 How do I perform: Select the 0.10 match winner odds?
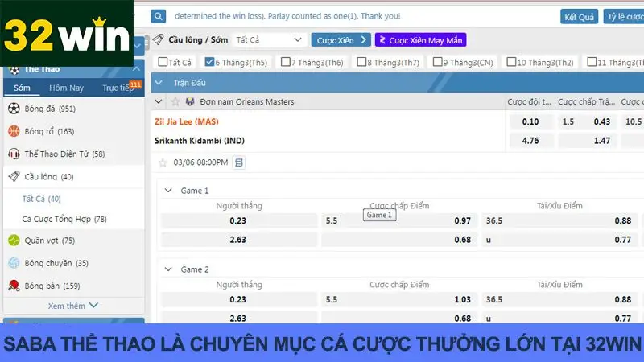click(530, 121)
